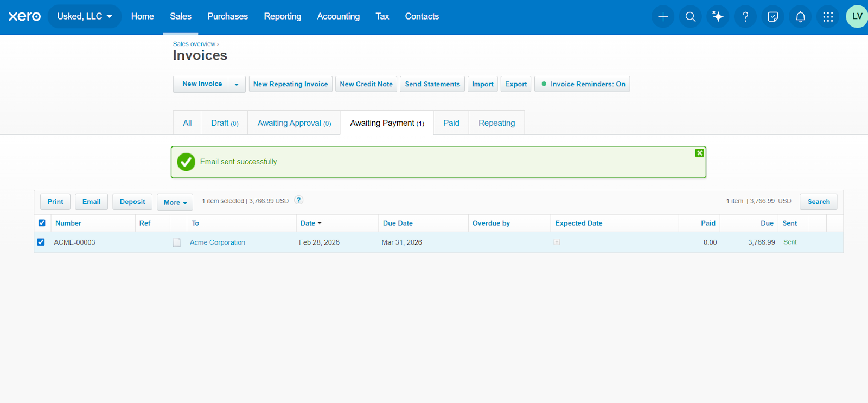Uncheck the ACME-00003 invoice checkbox
This screenshot has width=868, height=403.
41,242
